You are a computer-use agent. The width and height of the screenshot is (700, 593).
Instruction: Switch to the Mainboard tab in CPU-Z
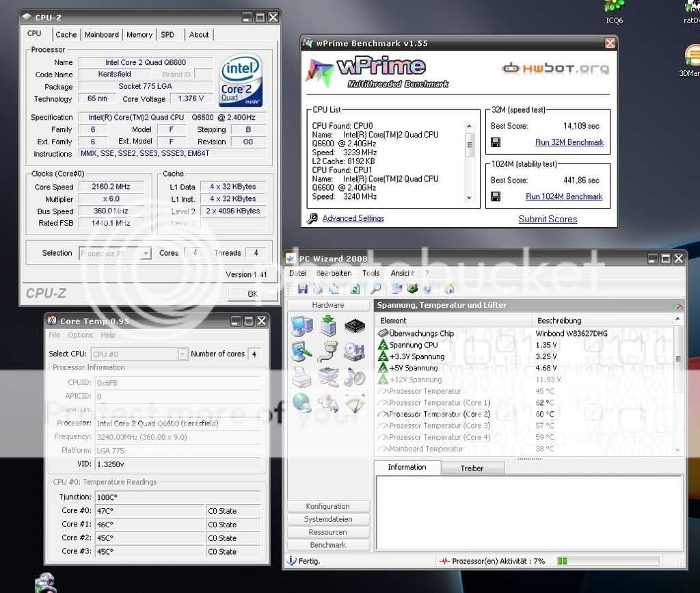(102, 35)
